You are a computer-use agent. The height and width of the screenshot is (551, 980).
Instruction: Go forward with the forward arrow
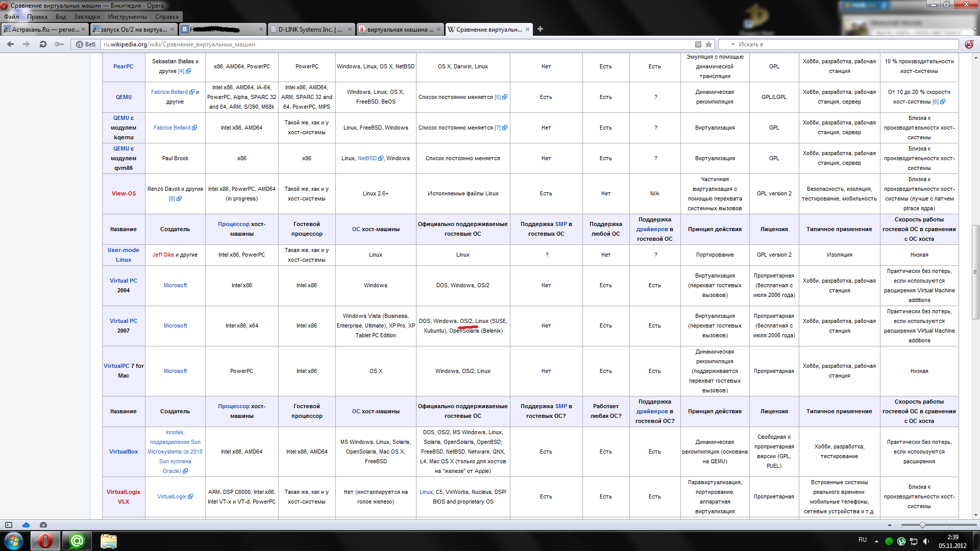point(26,44)
